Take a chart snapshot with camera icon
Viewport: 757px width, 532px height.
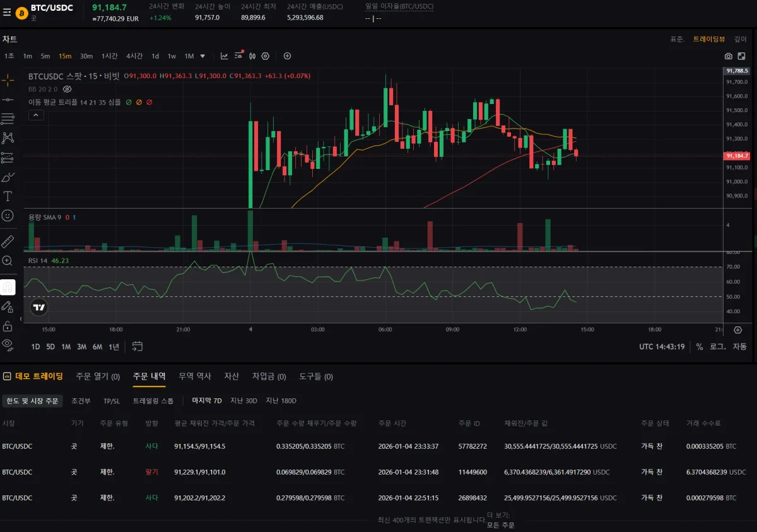click(729, 56)
